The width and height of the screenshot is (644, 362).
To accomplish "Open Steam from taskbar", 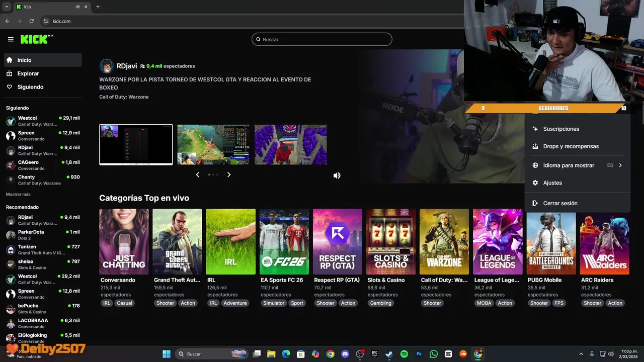I will tap(389, 354).
